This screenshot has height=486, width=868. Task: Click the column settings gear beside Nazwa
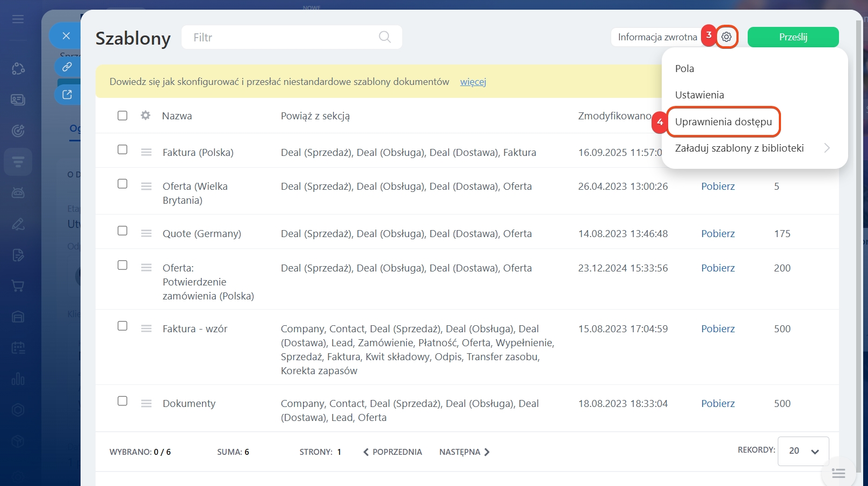[x=146, y=116]
